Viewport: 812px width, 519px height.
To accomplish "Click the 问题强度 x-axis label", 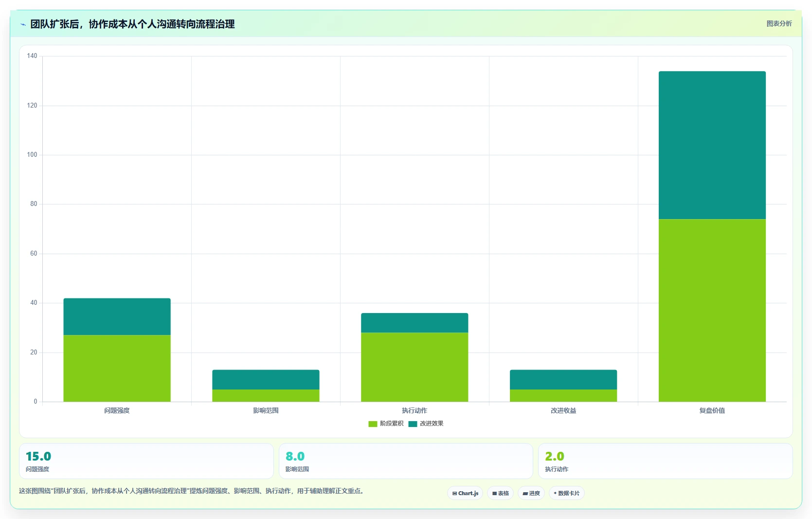I will click(x=117, y=410).
